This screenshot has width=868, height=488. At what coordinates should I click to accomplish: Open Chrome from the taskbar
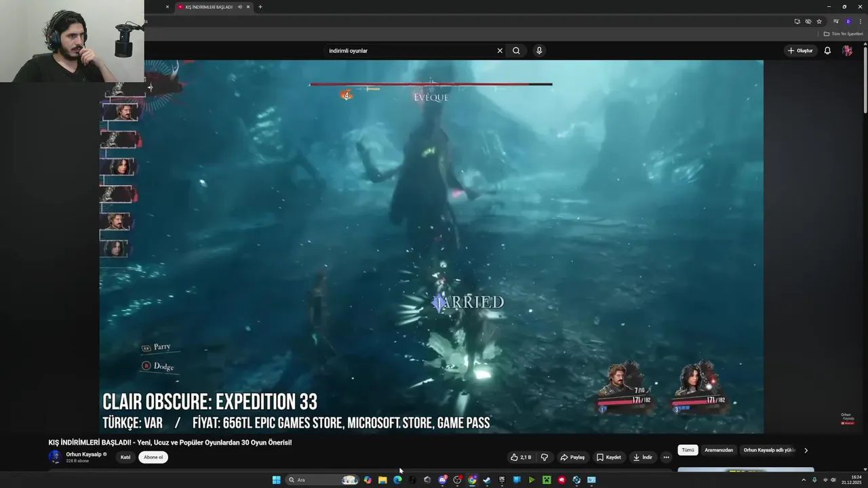[472, 480]
